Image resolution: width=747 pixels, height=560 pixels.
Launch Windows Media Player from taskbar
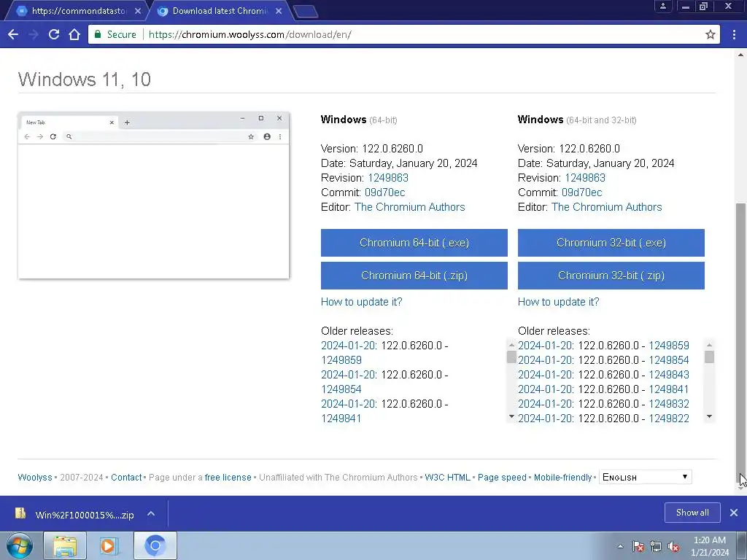[109, 545]
